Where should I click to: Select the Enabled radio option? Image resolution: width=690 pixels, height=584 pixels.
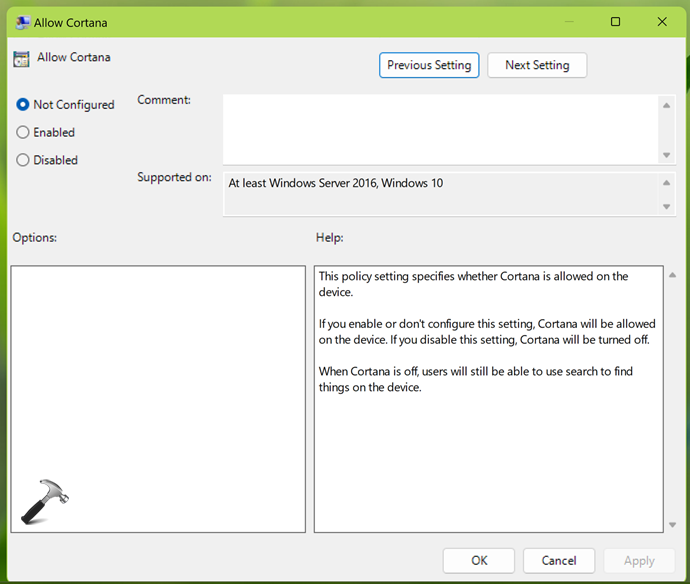[23, 132]
